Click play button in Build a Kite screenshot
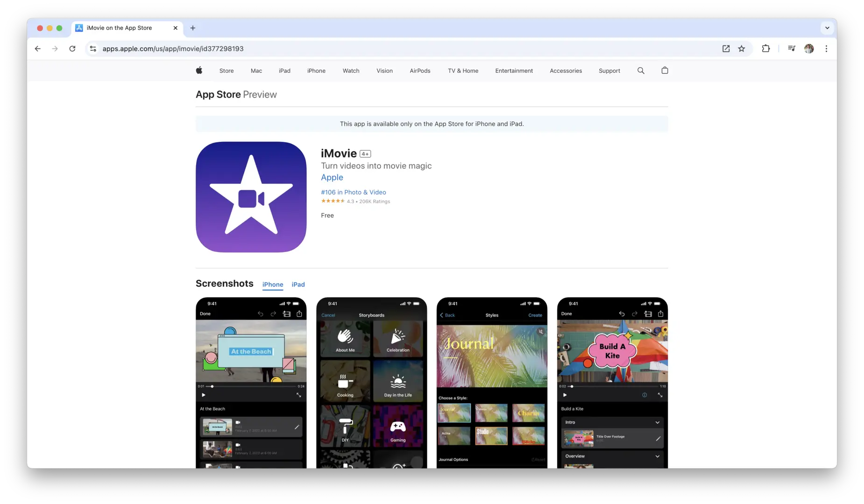The height and width of the screenshot is (504, 864). 565,395
